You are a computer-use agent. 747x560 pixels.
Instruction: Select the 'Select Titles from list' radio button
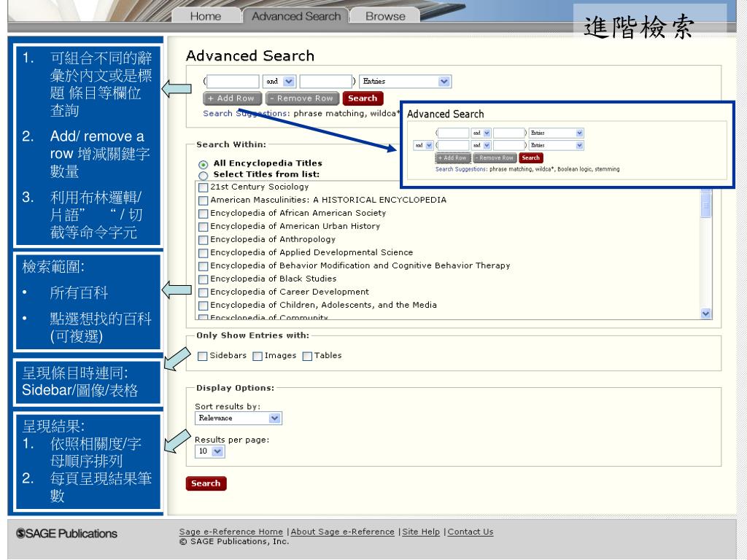point(204,175)
